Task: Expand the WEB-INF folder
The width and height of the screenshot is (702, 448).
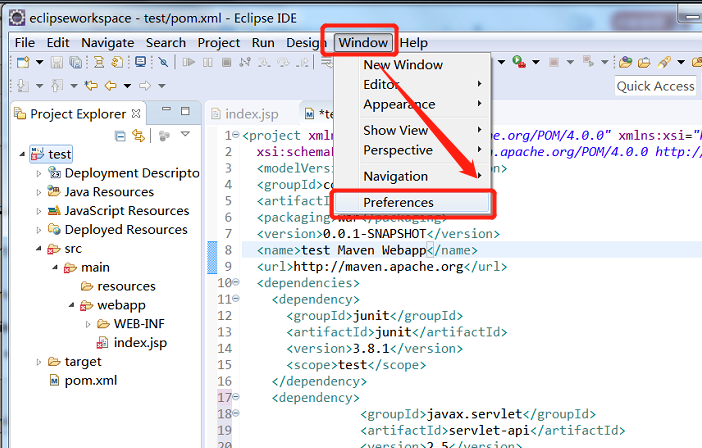Action: 88,324
